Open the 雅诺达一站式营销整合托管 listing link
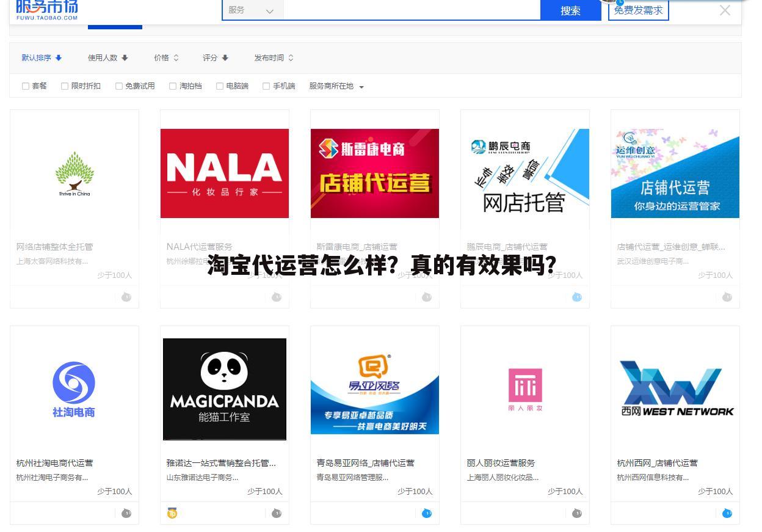The height and width of the screenshot is (532, 762). [221, 463]
